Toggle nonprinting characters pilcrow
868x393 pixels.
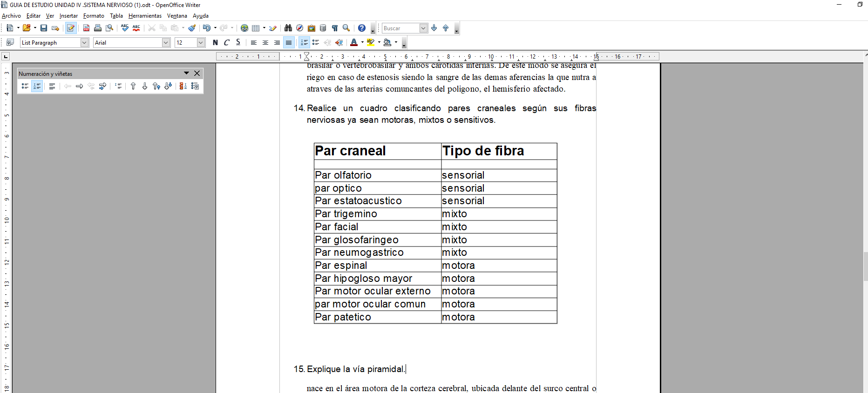[335, 28]
